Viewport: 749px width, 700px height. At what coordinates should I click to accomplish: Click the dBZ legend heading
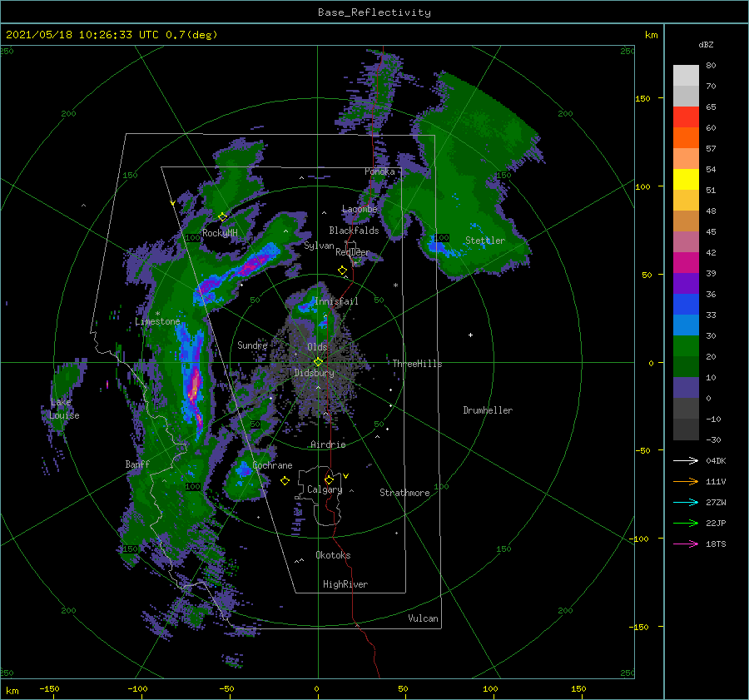[x=706, y=44]
